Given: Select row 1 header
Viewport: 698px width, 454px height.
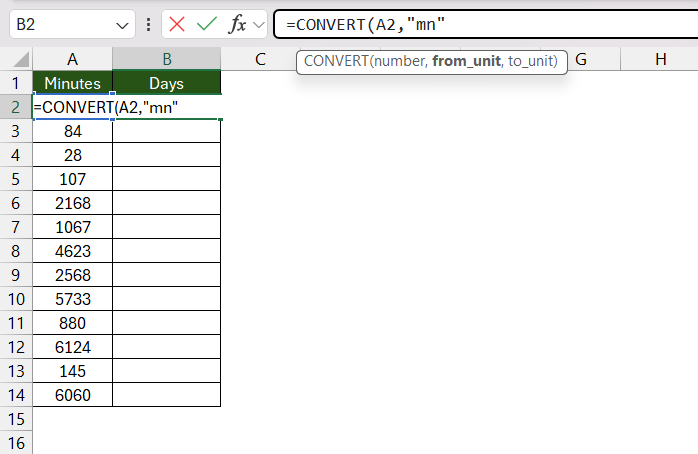Looking at the screenshot, I should point(16,83).
